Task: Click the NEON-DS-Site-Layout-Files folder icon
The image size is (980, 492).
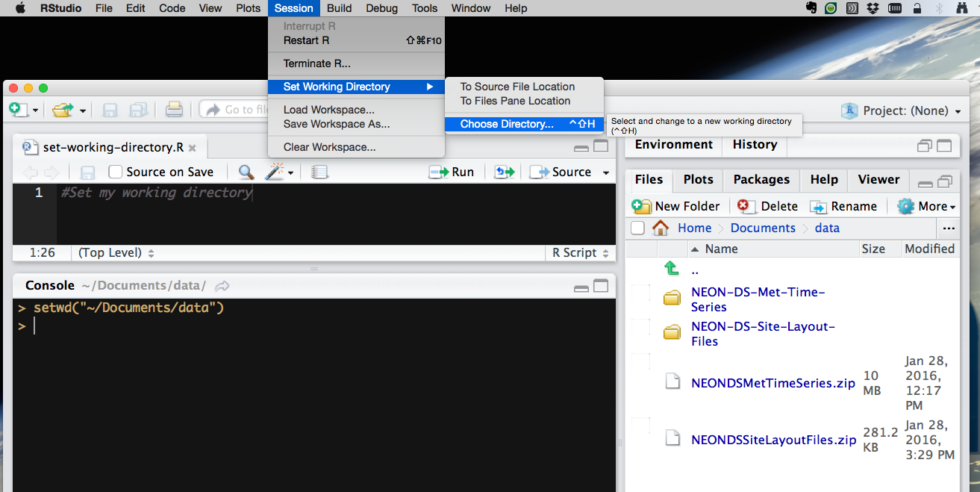Action: pos(672,333)
